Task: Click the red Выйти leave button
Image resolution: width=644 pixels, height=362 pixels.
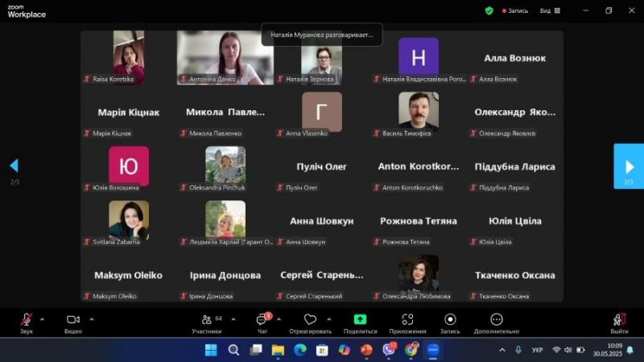Action: tap(619, 320)
